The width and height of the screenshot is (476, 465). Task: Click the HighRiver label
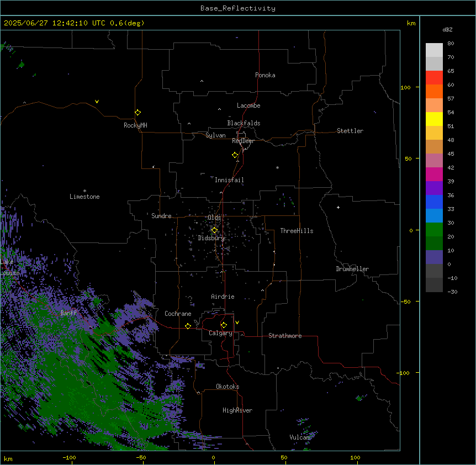pos(237,410)
